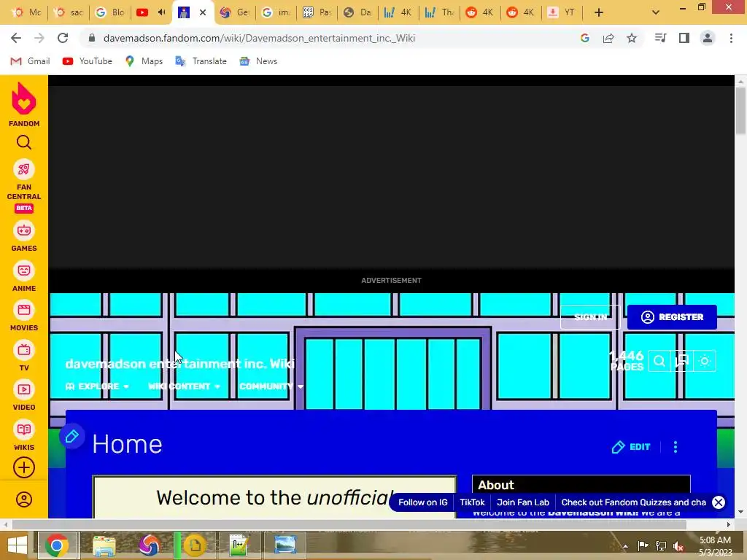
Task: Click Join Fan Lab link
Action: click(522, 502)
